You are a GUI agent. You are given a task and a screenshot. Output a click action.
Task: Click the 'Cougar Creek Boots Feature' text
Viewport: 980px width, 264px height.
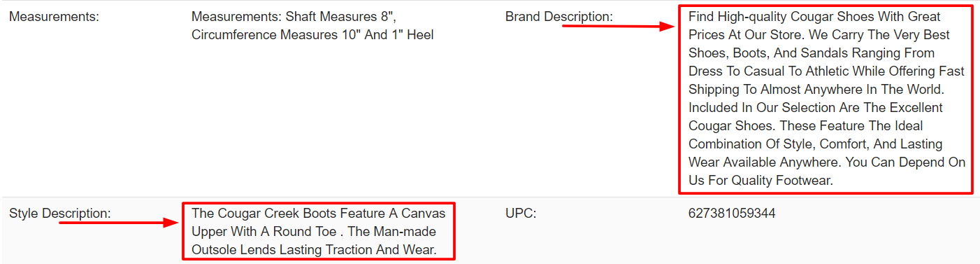(318, 231)
